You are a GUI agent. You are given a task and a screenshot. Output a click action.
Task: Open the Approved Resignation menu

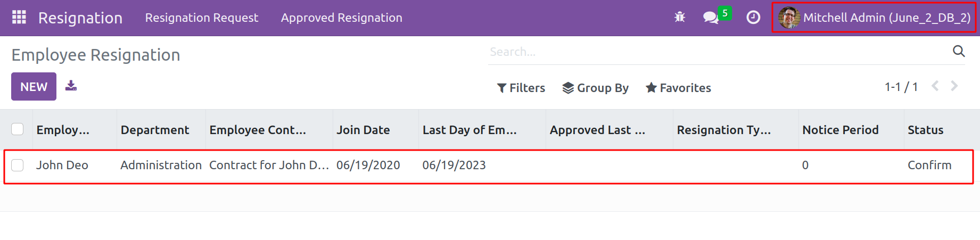(342, 18)
